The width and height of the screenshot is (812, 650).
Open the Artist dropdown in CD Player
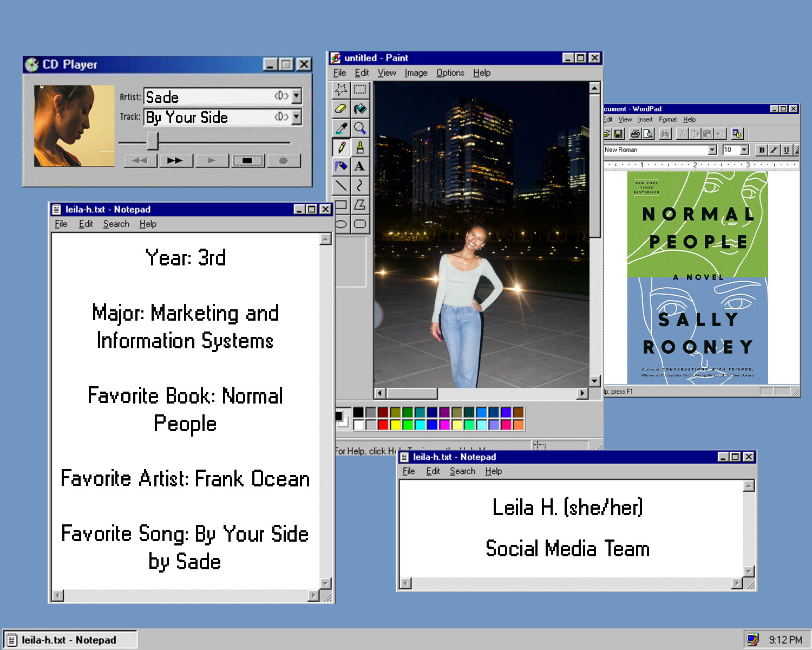click(x=297, y=96)
